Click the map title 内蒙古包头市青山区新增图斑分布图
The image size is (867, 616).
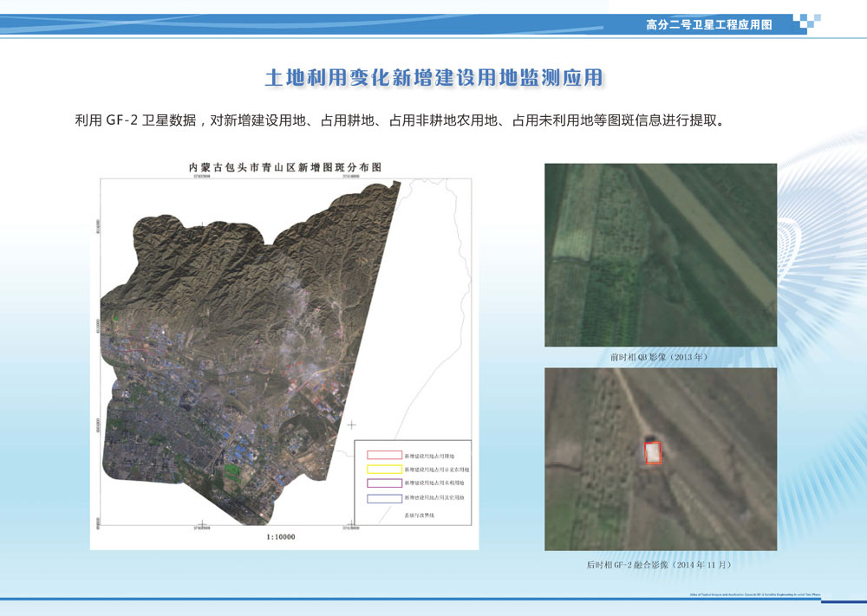pyautogui.click(x=285, y=167)
